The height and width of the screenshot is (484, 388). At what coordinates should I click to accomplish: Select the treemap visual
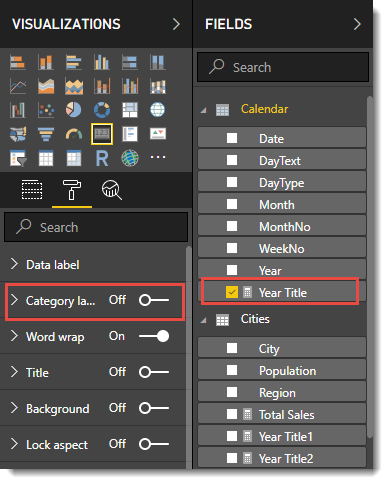click(130, 110)
